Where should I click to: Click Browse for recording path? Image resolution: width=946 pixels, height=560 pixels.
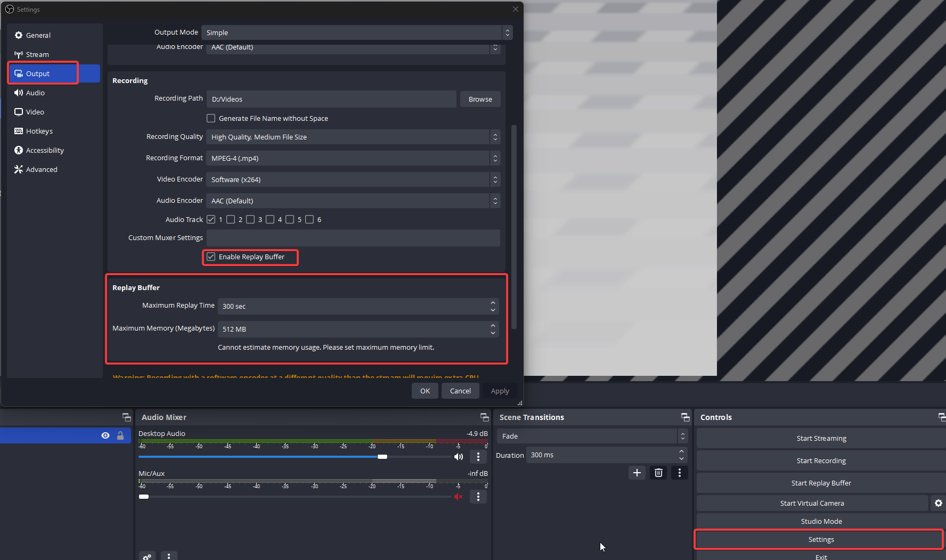point(480,99)
